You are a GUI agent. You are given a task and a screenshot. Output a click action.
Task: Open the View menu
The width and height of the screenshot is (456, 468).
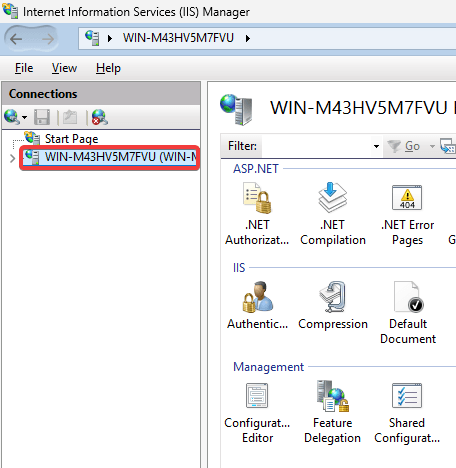pyautogui.click(x=64, y=68)
